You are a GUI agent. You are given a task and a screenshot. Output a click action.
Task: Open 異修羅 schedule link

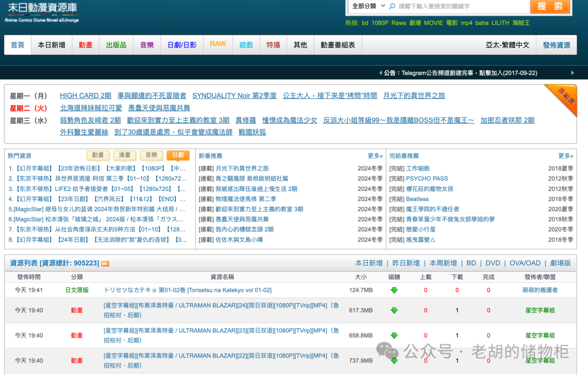pos(246,120)
